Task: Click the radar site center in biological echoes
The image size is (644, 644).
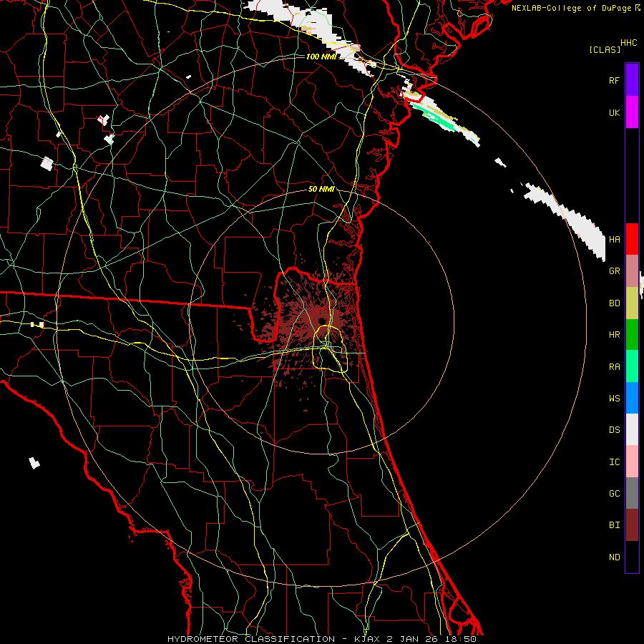Action: [x=321, y=321]
